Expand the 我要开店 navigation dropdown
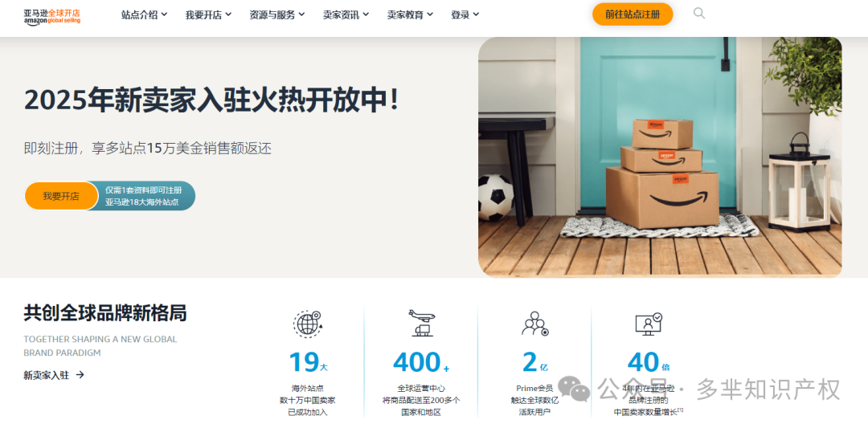Image resolution: width=868 pixels, height=424 pixels. pos(208,15)
